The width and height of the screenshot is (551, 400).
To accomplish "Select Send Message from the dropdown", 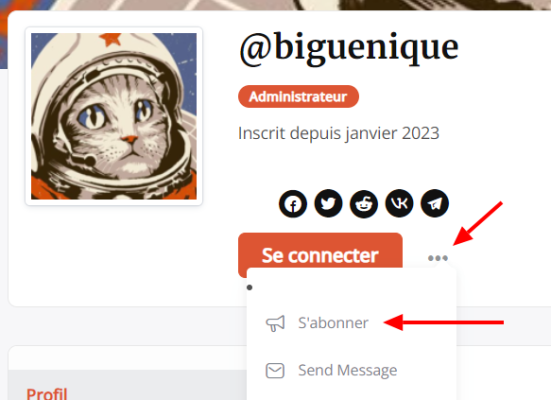I will (351, 370).
